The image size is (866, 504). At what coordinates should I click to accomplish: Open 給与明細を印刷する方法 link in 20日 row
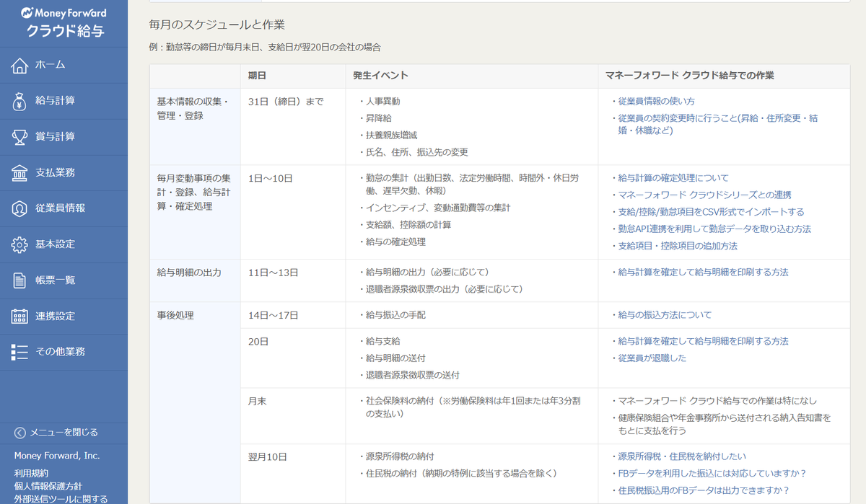(703, 341)
